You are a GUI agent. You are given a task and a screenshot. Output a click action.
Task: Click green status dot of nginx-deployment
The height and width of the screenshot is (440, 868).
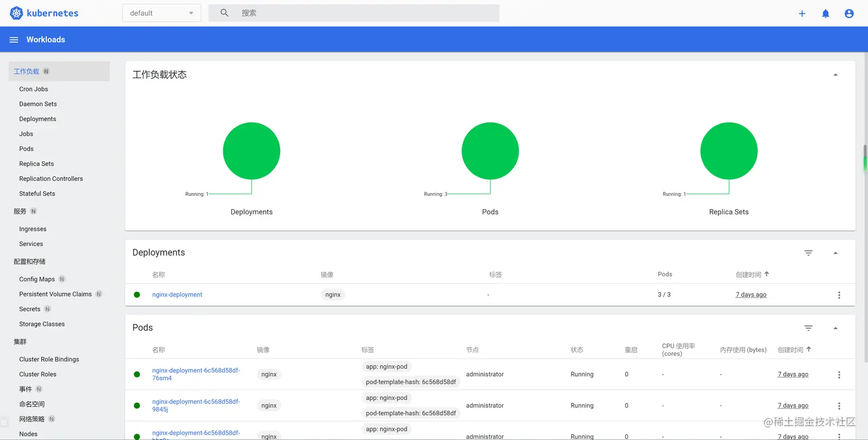click(x=137, y=295)
